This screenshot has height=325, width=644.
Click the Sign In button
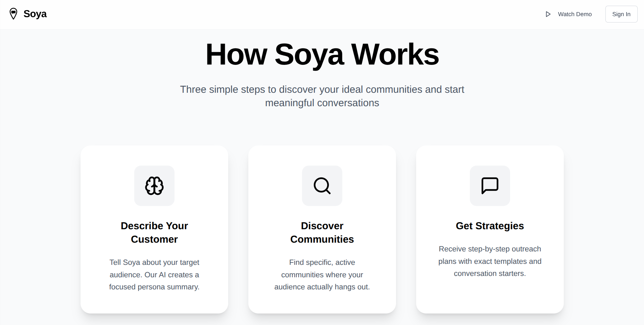point(621,14)
